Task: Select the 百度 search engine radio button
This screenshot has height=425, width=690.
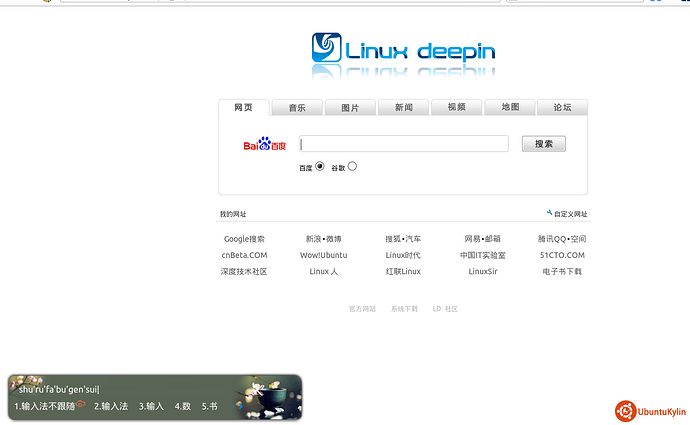Action: click(x=320, y=166)
